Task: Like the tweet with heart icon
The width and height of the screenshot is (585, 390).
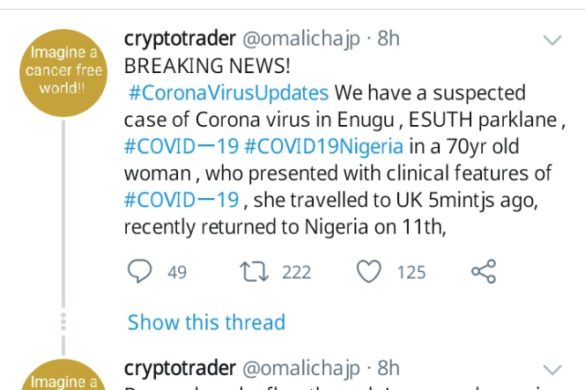Action: click(x=369, y=271)
